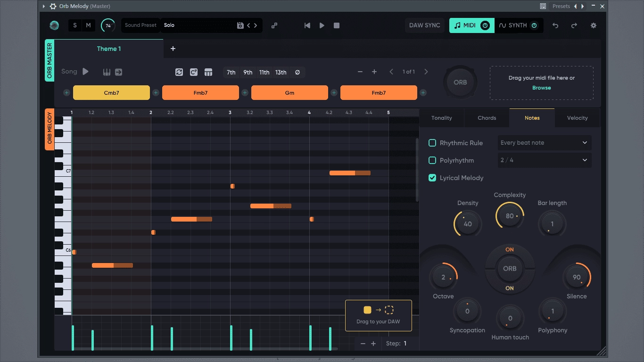The height and width of the screenshot is (362, 644).
Task: Click the redo arrow icon
Action: point(574,25)
